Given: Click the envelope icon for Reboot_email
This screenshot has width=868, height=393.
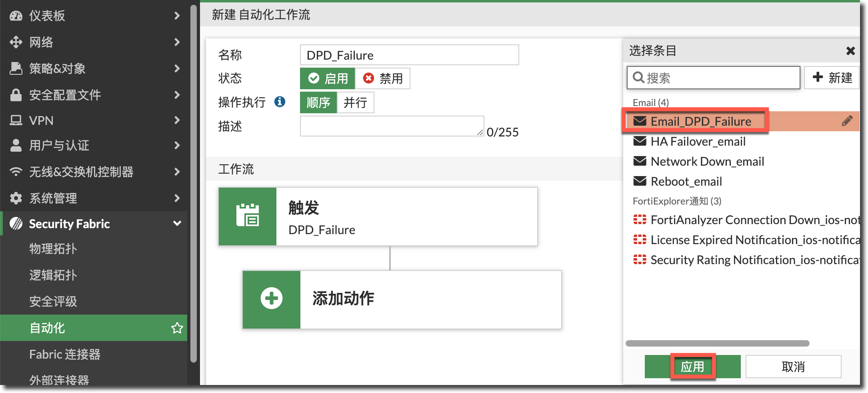Looking at the screenshot, I should 640,181.
